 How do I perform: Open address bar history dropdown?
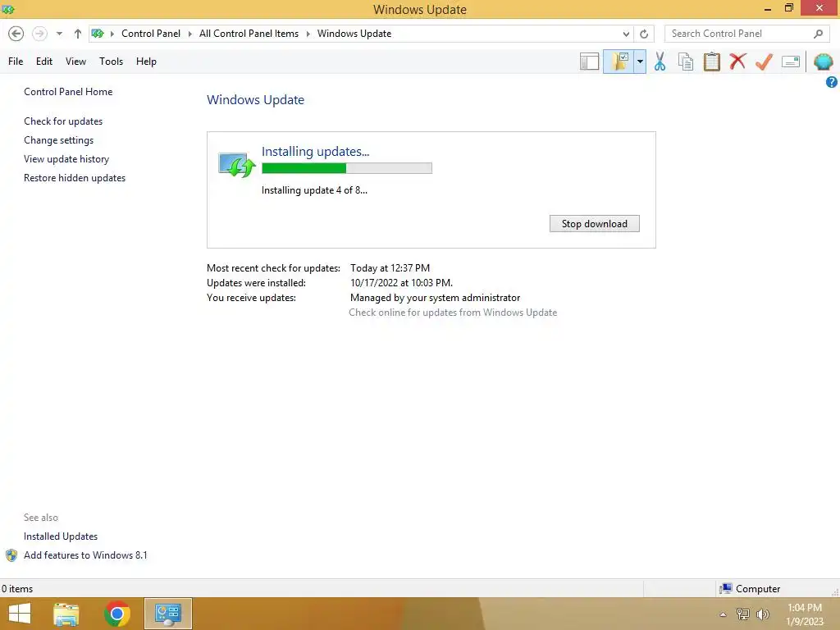point(626,34)
